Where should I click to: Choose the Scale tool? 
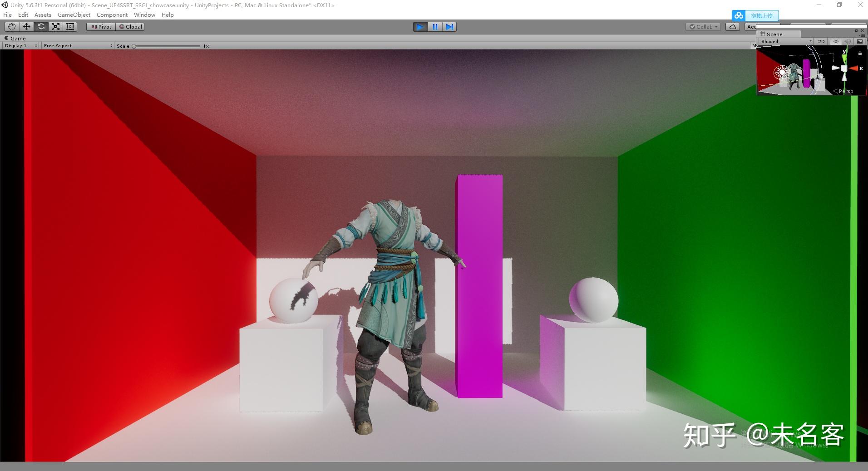point(55,27)
